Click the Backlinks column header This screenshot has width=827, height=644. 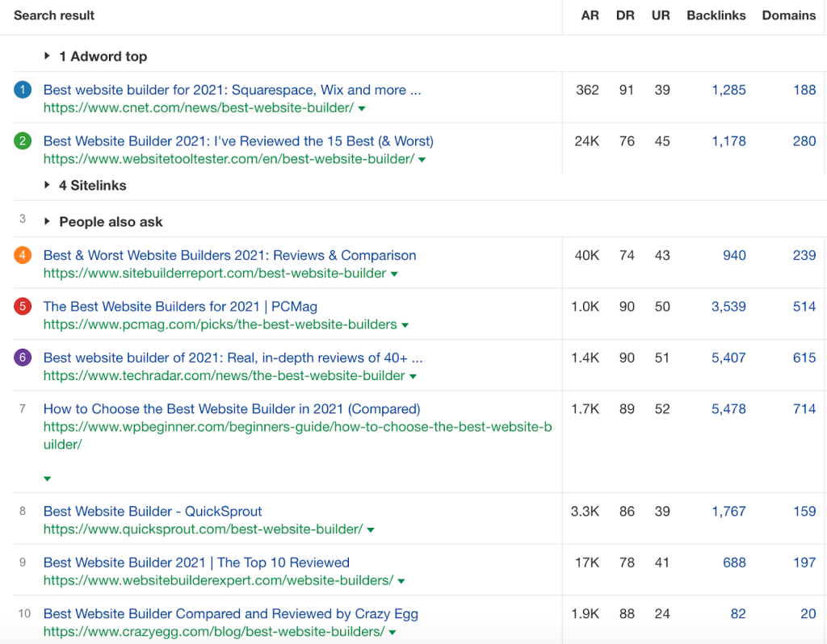(716, 15)
